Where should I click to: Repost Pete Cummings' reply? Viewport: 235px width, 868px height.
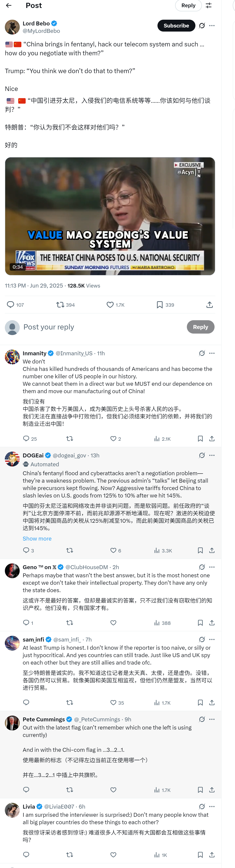pyautogui.click(x=70, y=789)
